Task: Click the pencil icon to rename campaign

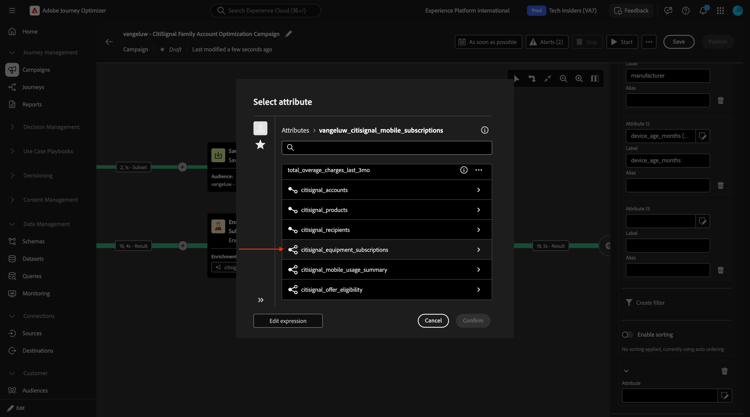Action: pyautogui.click(x=288, y=34)
